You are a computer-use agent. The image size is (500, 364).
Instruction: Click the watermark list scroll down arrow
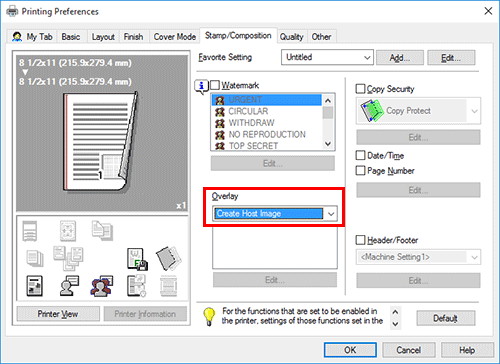pyautogui.click(x=328, y=144)
